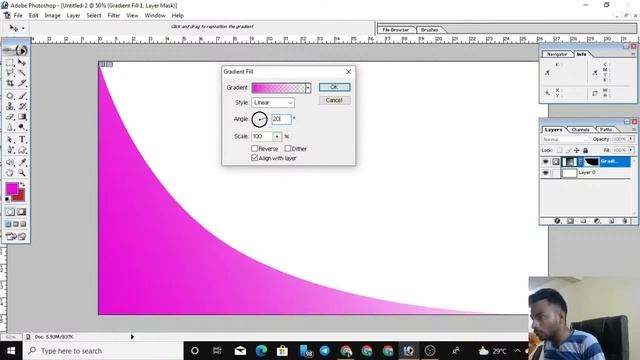Select the Dodge tool
Image resolution: width=640 pixels, height=360 pixels.
click(22, 127)
